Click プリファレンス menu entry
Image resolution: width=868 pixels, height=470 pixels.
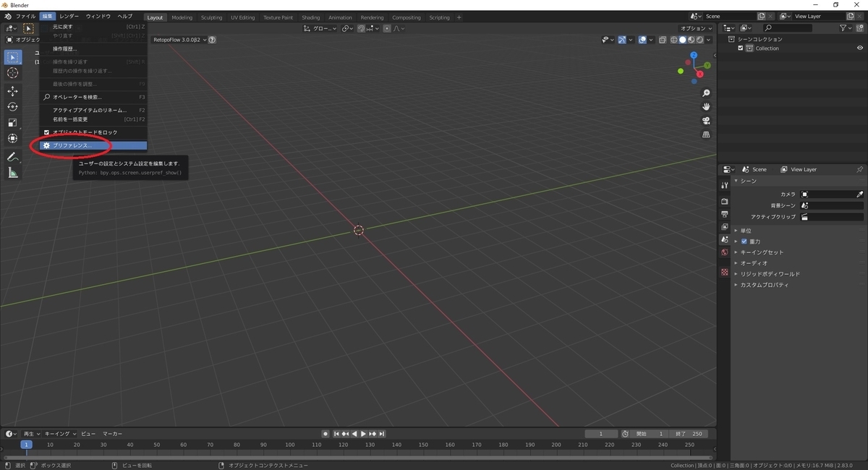point(94,145)
